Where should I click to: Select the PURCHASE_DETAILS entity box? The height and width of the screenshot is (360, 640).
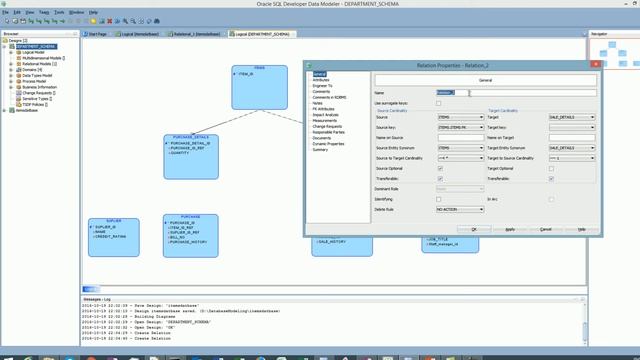pyautogui.click(x=191, y=157)
